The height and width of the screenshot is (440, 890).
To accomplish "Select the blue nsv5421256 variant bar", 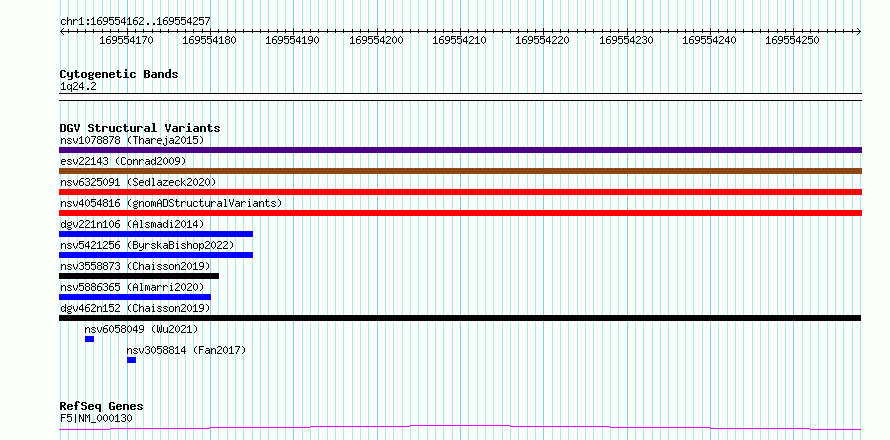I will 156,255.
